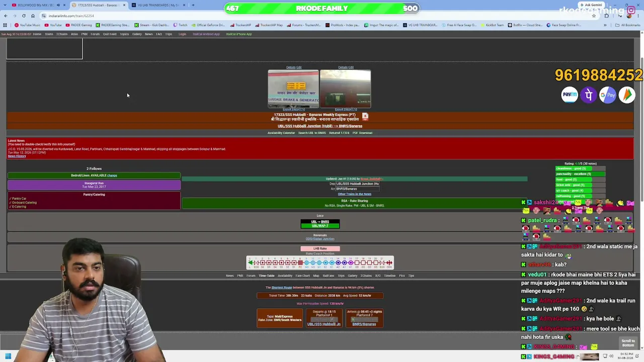
Task: Select the Fare Chart tab
Action: pos(302,276)
